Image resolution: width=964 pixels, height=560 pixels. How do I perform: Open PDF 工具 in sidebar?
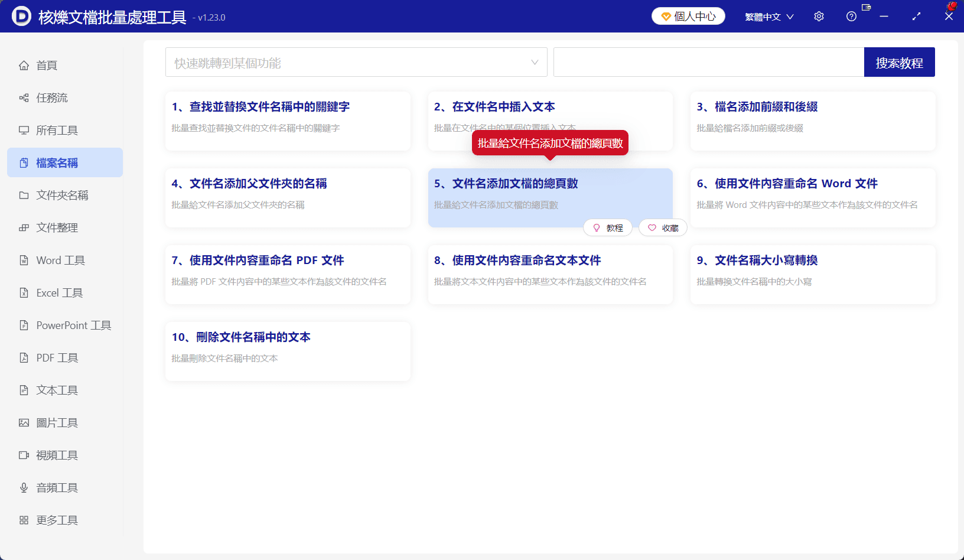(x=65, y=358)
